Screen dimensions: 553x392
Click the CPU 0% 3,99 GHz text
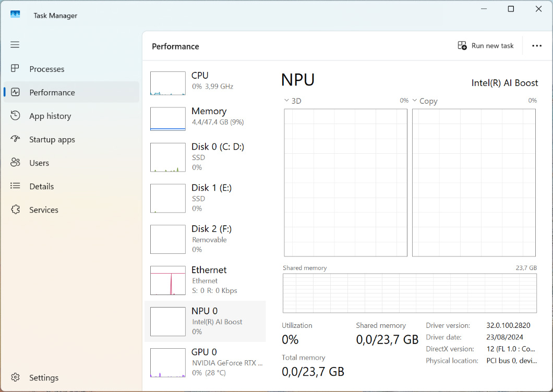[213, 87]
